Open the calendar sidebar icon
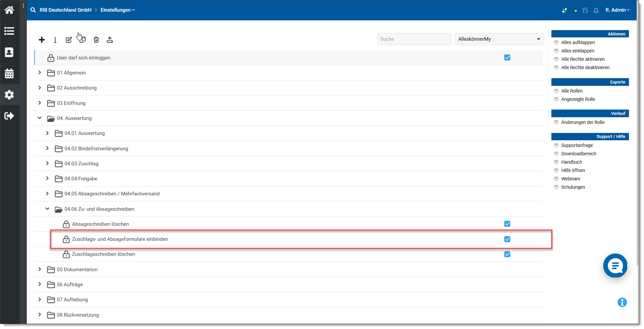 tap(9, 73)
